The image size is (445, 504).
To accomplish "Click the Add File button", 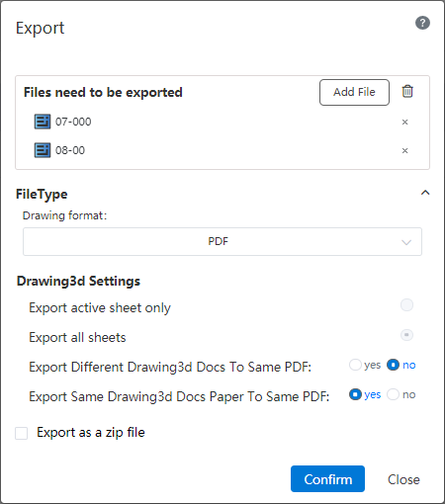I will click(354, 92).
